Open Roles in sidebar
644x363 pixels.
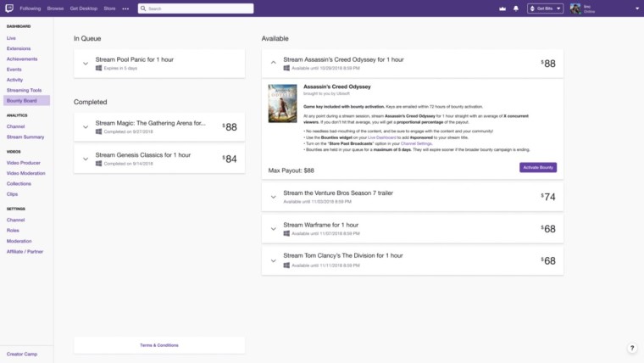point(13,231)
